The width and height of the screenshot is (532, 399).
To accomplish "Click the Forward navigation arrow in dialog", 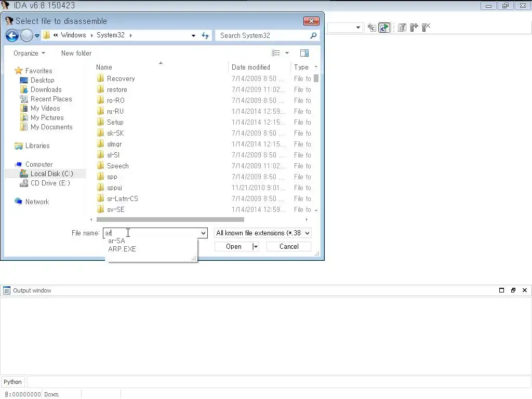I will (26, 35).
